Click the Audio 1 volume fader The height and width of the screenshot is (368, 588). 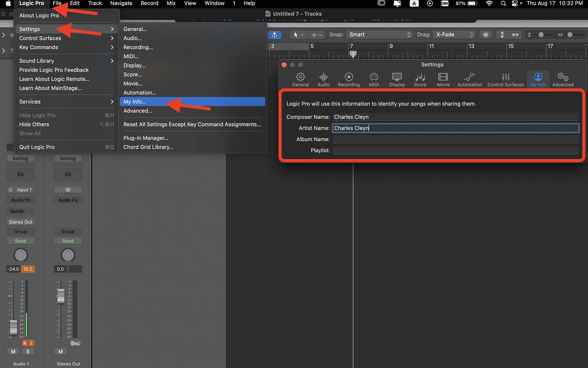tap(13, 327)
